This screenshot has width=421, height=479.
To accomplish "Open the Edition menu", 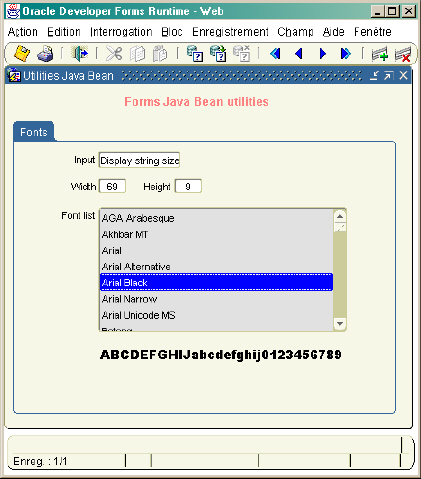I will pyautogui.click(x=64, y=32).
